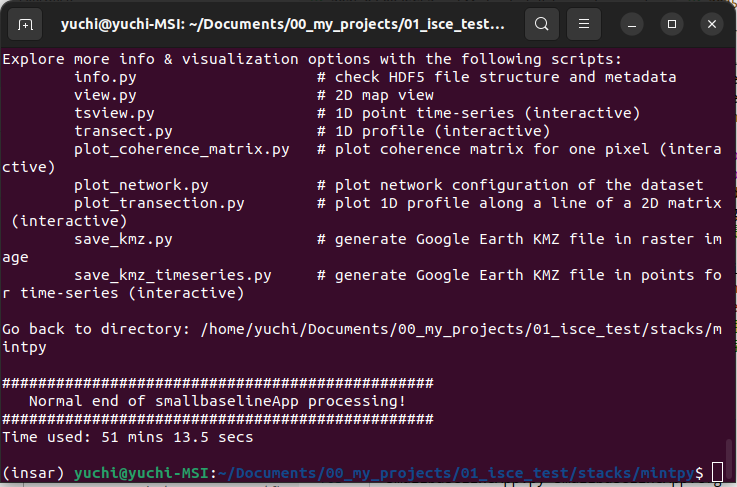Click the comment '# 1D point time-series (interactive)'

(x=478, y=113)
